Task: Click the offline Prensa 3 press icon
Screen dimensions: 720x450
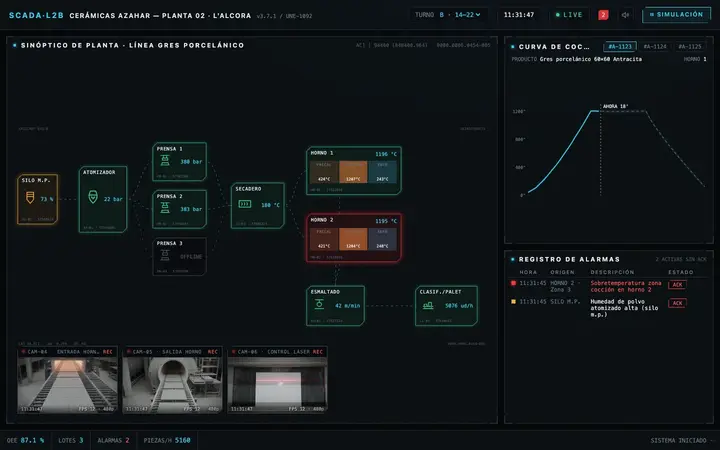Action: [165, 255]
